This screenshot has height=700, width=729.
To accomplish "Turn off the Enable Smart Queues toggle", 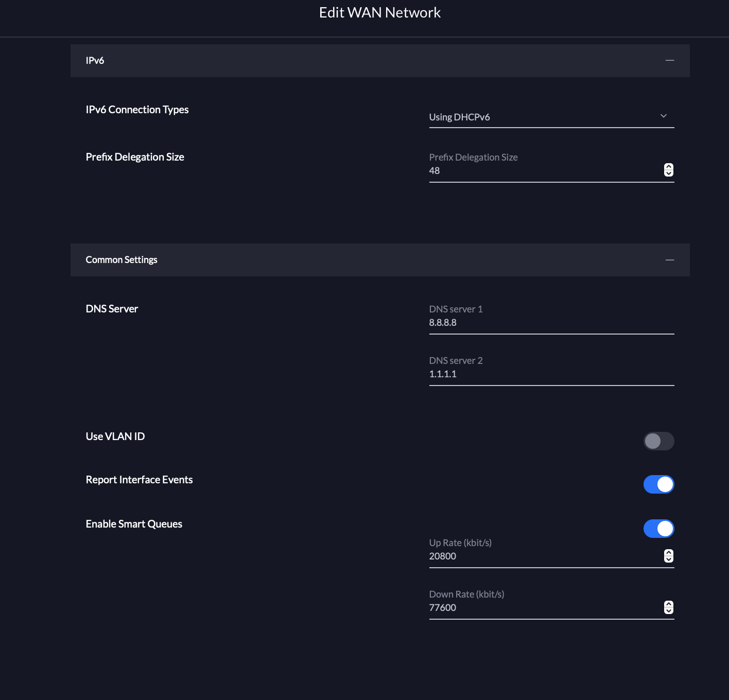I will pos(658,529).
